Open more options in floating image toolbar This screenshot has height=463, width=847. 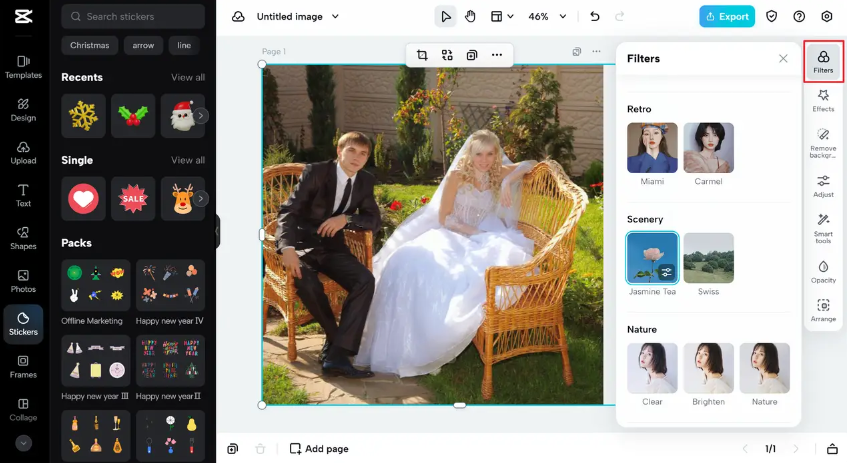(x=496, y=55)
